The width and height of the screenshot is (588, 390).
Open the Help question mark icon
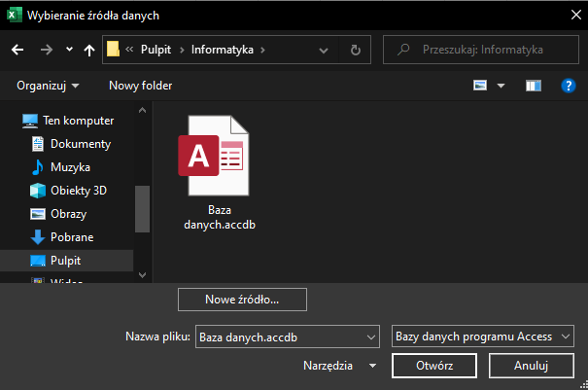pos(569,86)
